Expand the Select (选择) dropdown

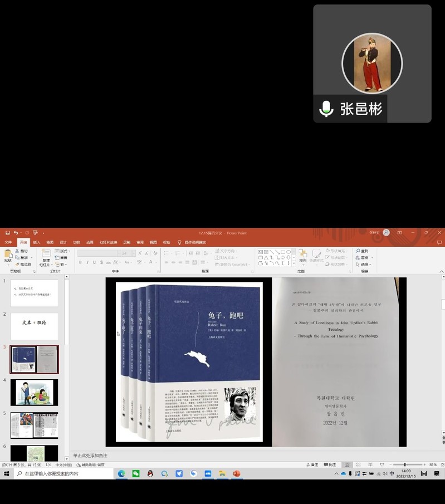click(364, 264)
